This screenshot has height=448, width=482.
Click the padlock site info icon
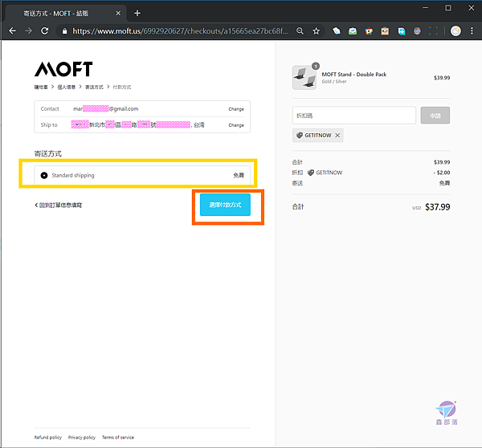(x=64, y=31)
